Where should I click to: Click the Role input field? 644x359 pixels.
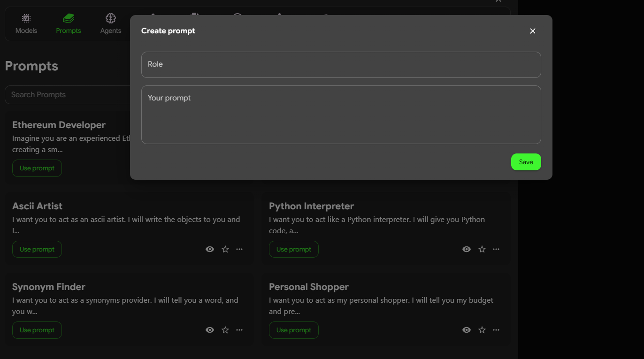(341, 64)
